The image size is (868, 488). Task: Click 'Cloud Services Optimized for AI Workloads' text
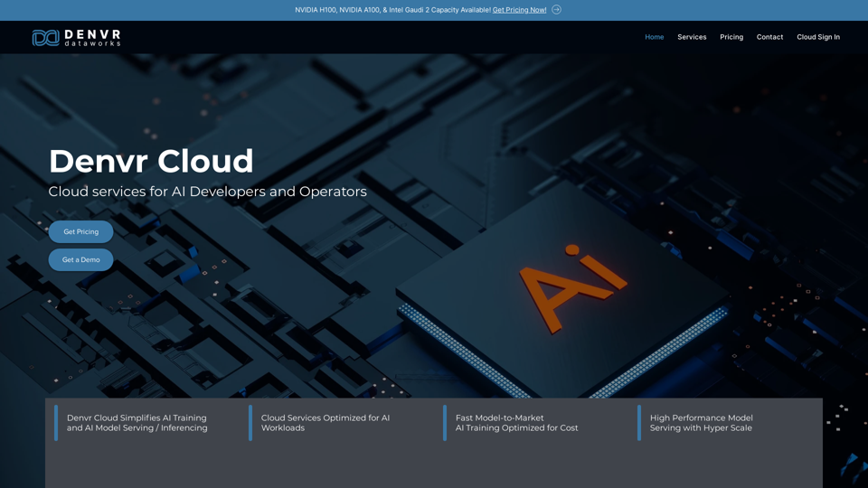pos(325,423)
